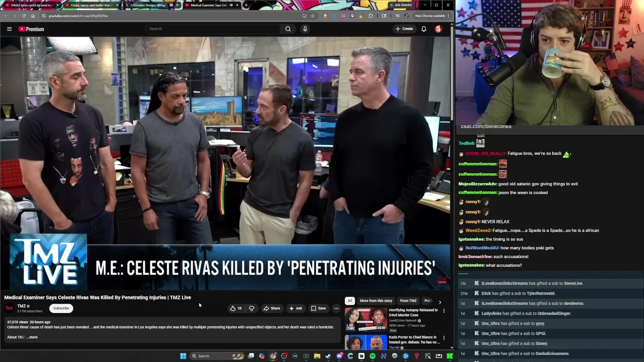644x362 pixels.
Task: Open Steam from the taskbar
Action: coord(328,356)
